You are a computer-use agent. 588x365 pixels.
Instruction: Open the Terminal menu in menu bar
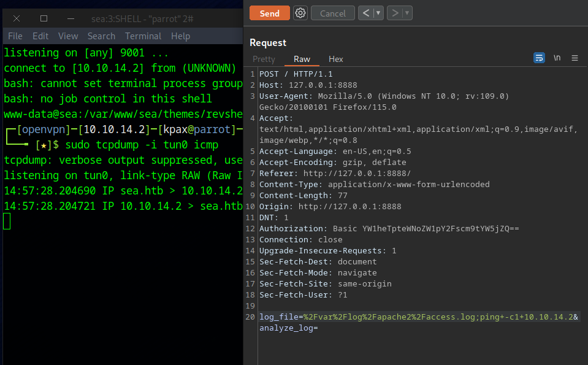click(x=143, y=36)
